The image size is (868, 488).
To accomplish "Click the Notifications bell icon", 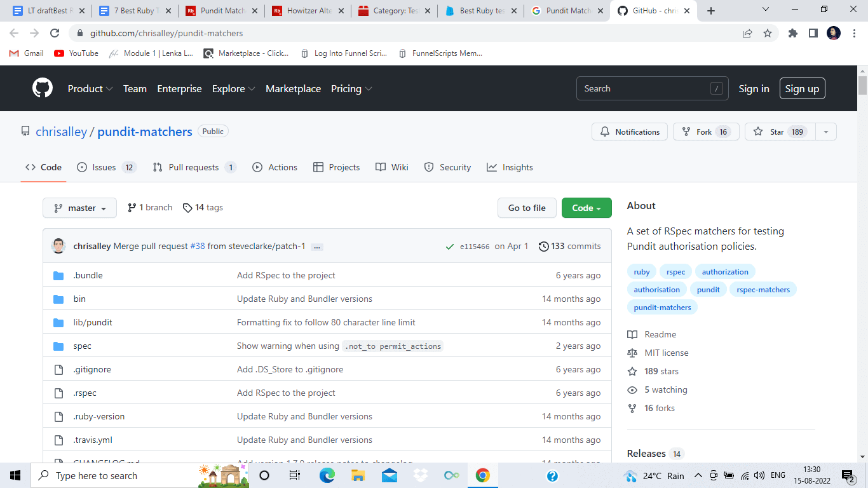I will (x=604, y=132).
